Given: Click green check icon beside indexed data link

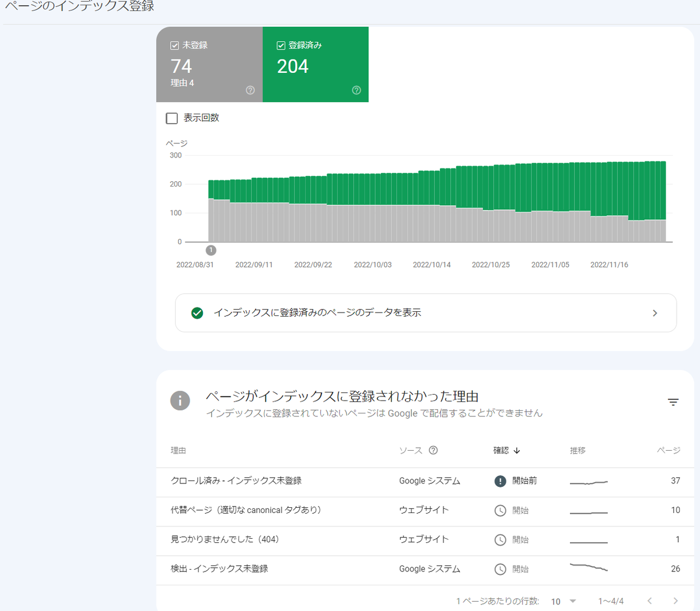Looking at the screenshot, I should click(x=197, y=313).
